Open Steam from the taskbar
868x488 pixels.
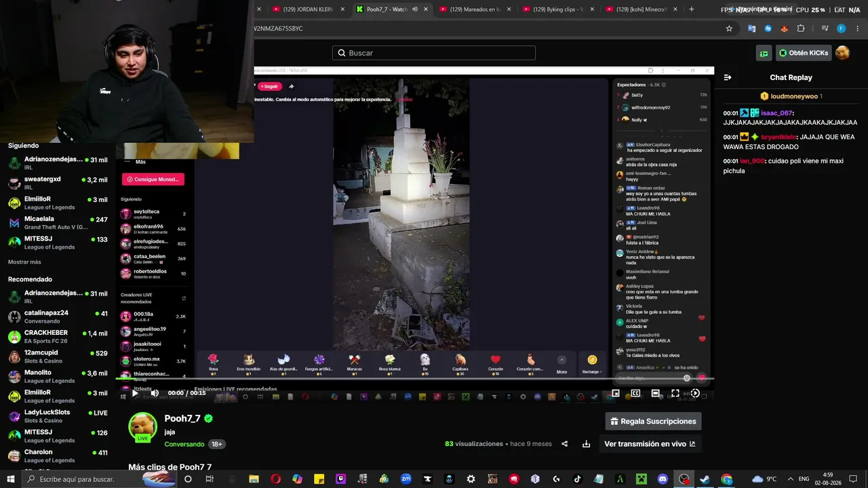point(705,479)
